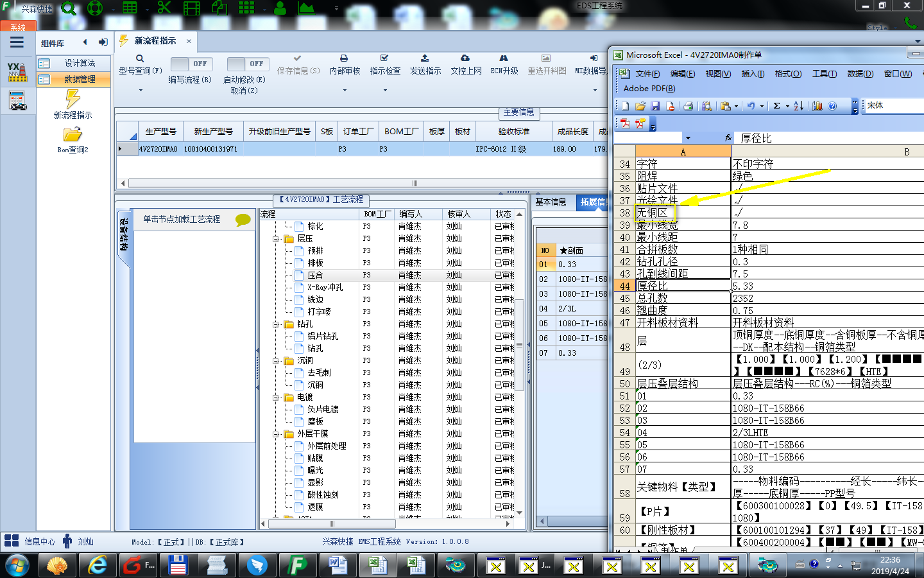Click the green magnifier search icon
The height and width of the screenshot is (578, 924).
click(x=69, y=9)
